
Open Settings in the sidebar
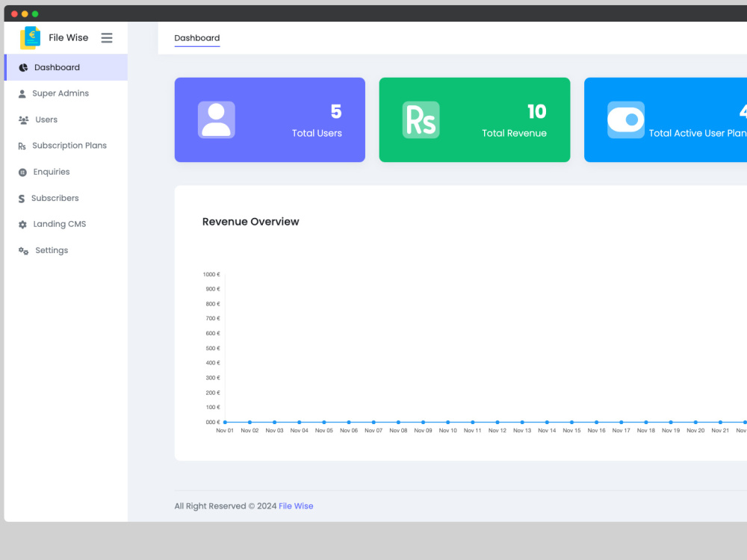tap(66, 250)
